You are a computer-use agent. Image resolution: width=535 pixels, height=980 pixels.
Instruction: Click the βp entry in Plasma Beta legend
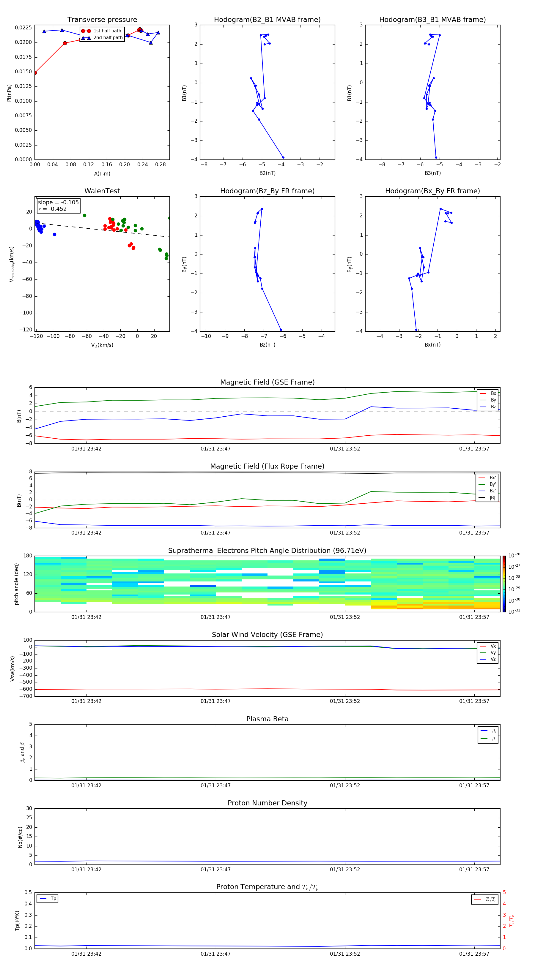(488, 731)
